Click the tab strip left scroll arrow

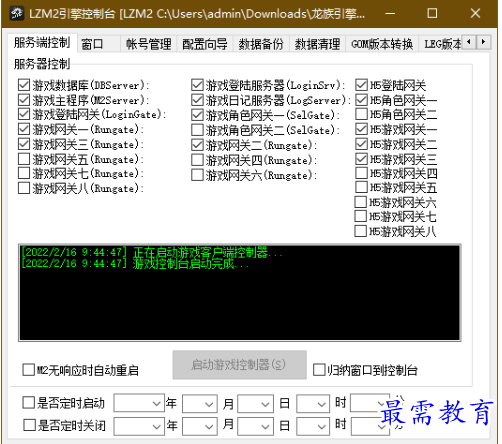click(469, 42)
